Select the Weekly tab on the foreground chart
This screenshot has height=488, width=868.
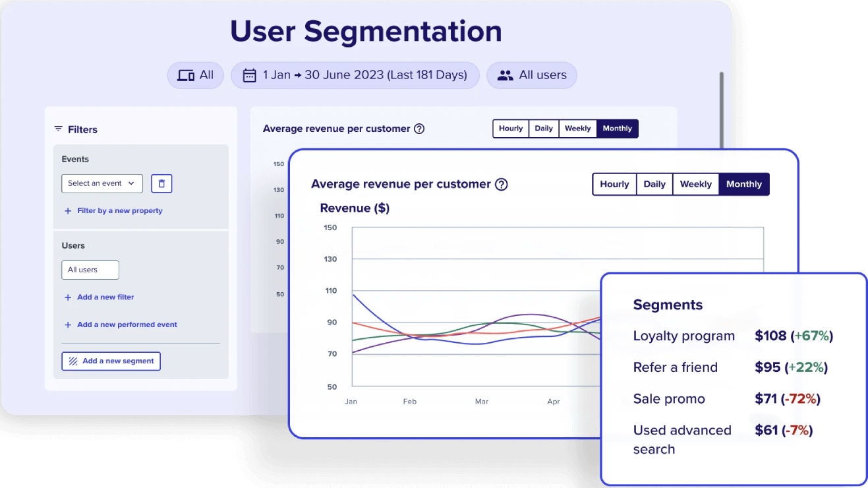pyautogui.click(x=695, y=184)
